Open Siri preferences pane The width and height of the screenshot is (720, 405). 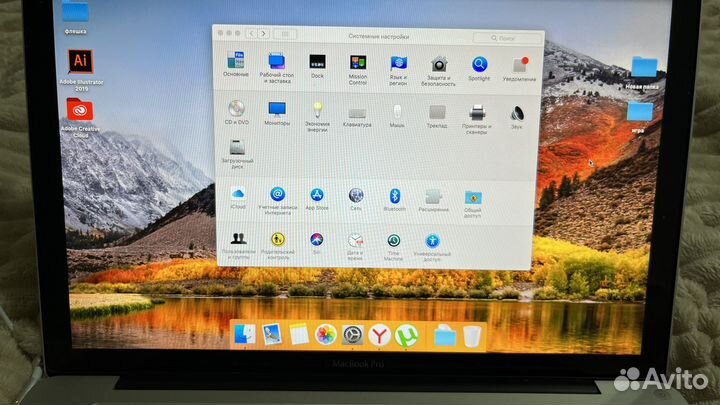pos(316,239)
